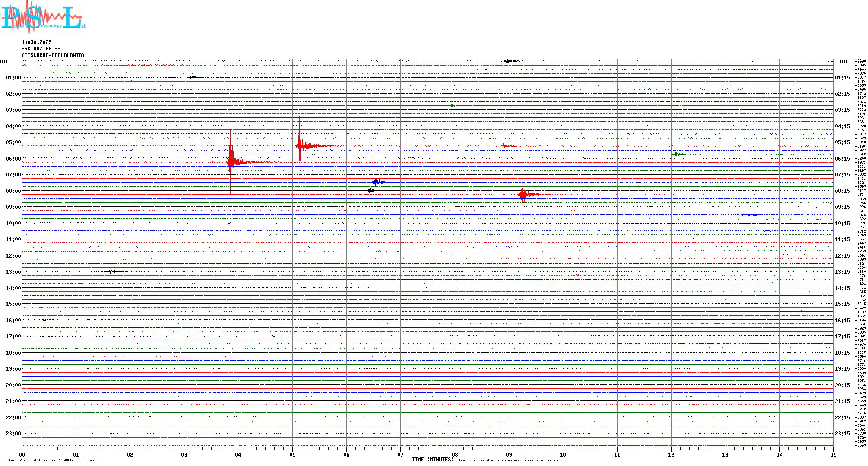Click the 03:00 hour label
The width and height of the screenshot is (868, 466).
pyautogui.click(x=13, y=110)
